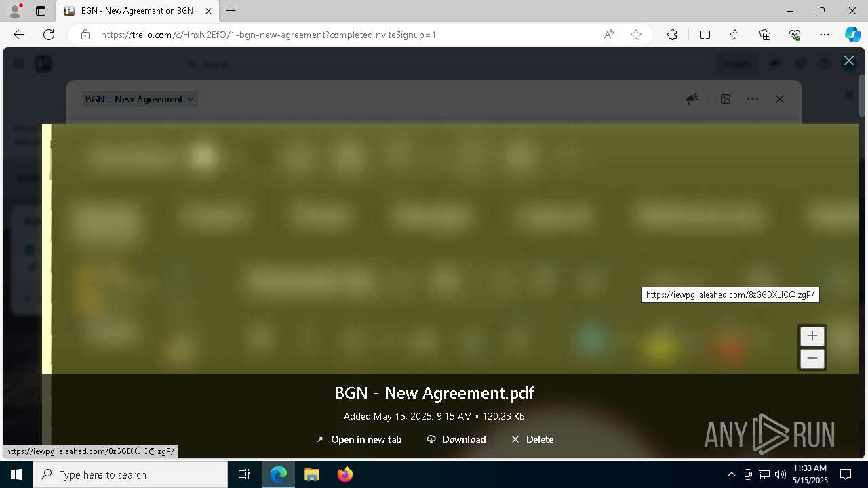Open the volume control tray icon
Viewport: 868px width, 488px height.
click(x=781, y=474)
